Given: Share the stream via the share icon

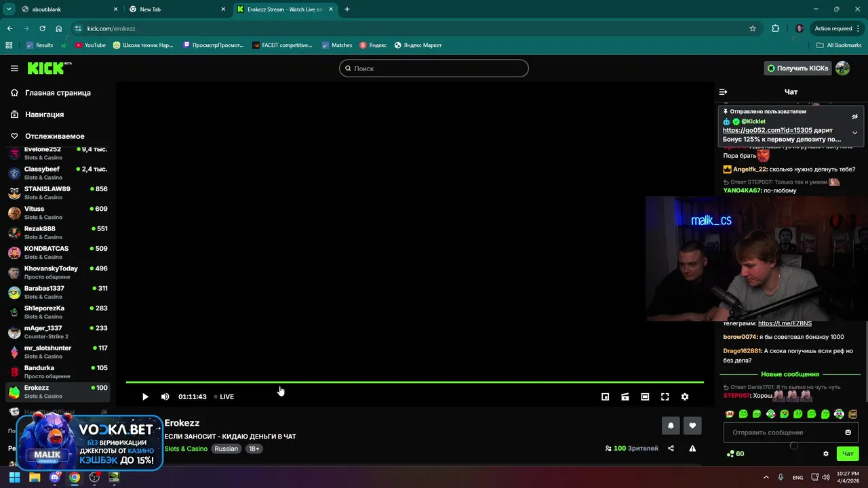Looking at the screenshot, I should [x=671, y=448].
